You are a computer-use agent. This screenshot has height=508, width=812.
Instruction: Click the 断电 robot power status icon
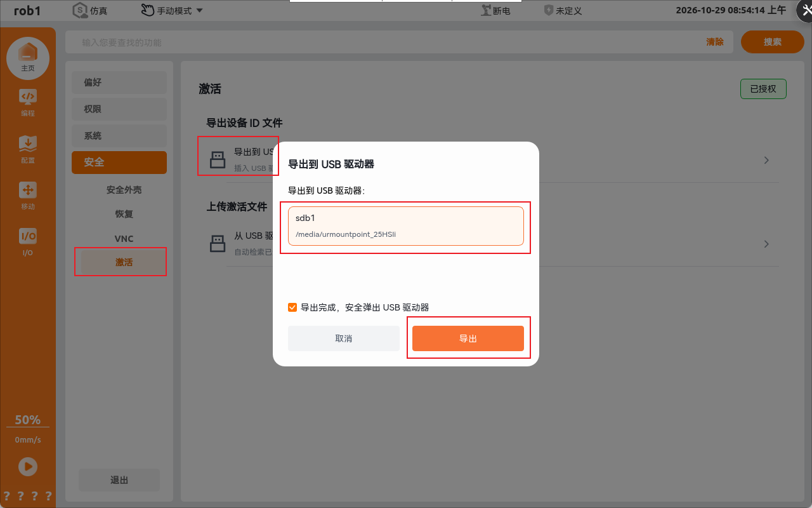[487, 10]
